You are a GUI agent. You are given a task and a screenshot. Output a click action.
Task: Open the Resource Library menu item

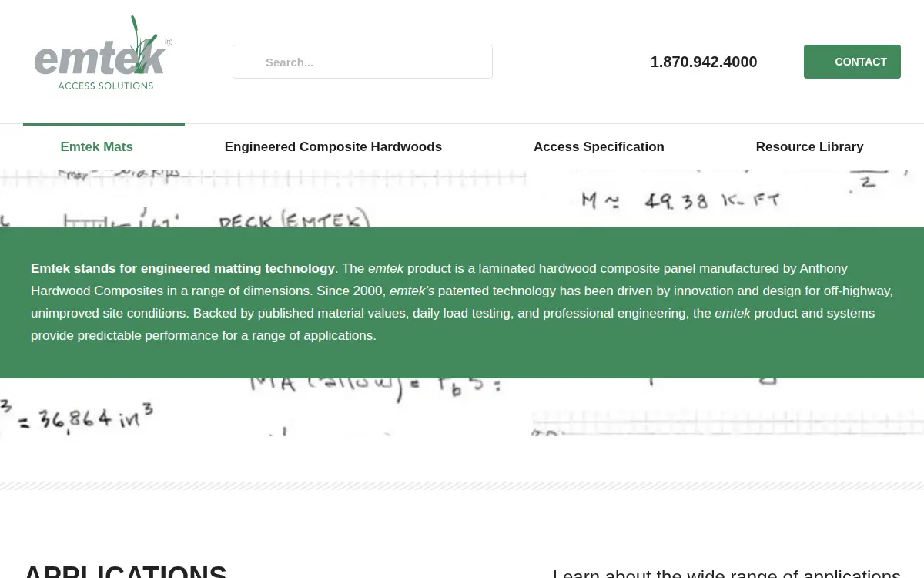point(809,146)
